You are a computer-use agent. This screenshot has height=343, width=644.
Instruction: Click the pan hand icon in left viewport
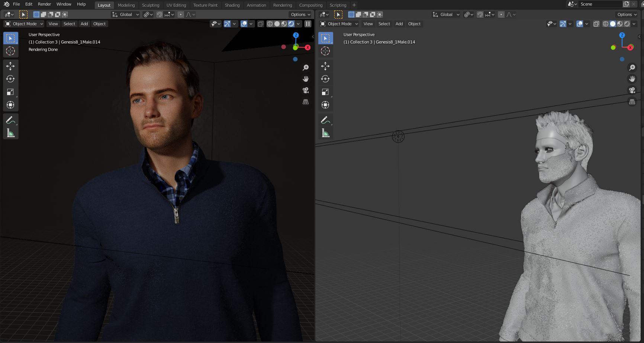point(306,79)
